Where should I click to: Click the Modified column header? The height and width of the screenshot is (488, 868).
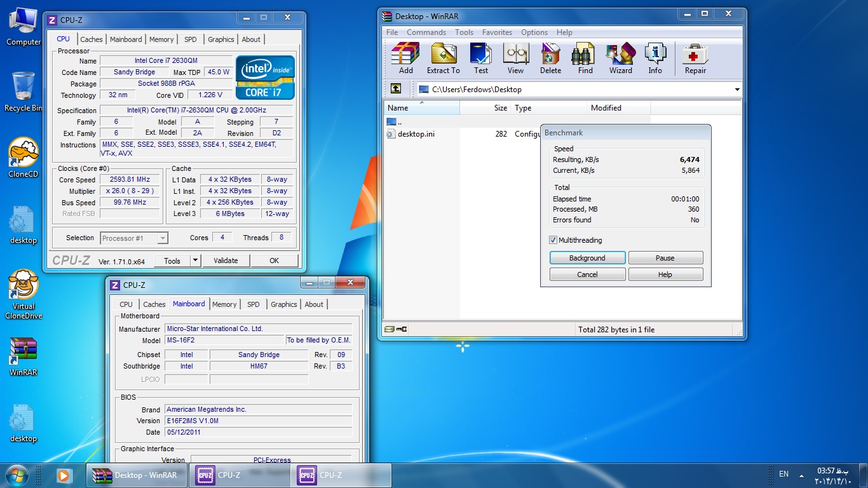[619, 108]
